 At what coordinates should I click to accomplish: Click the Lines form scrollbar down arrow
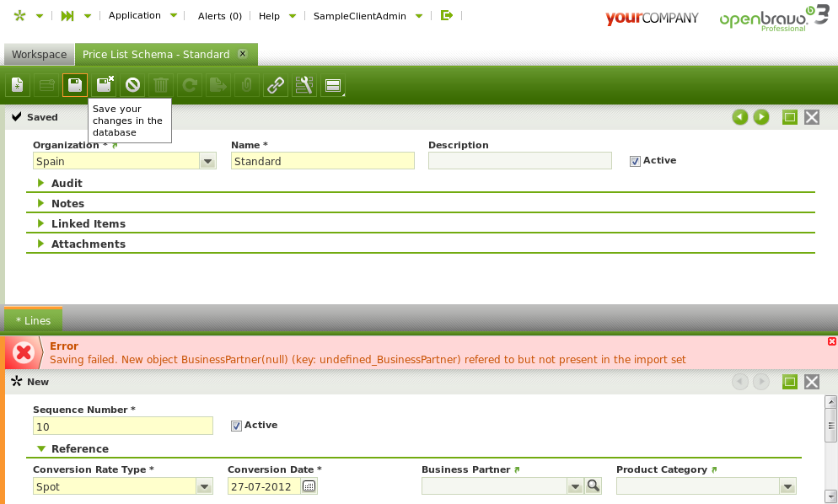(x=830, y=497)
